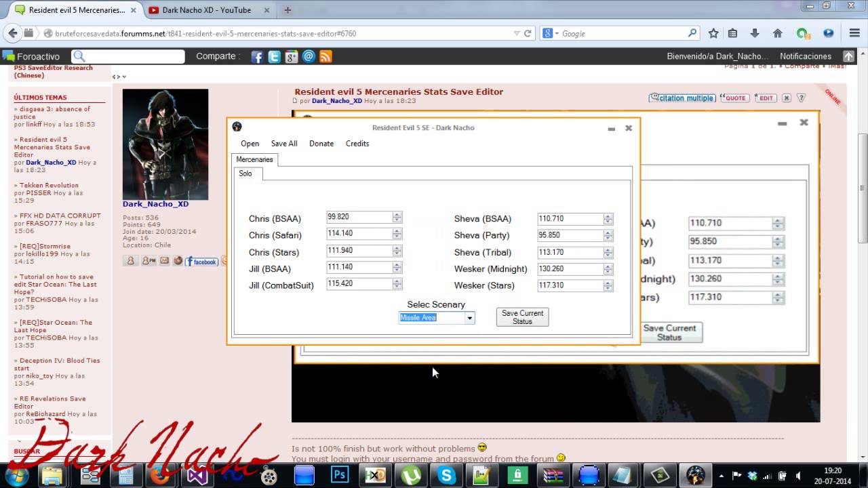Viewport: 868px width, 488px height.
Task: Open Firefox from the taskbar
Action: (x=160, y=475)
